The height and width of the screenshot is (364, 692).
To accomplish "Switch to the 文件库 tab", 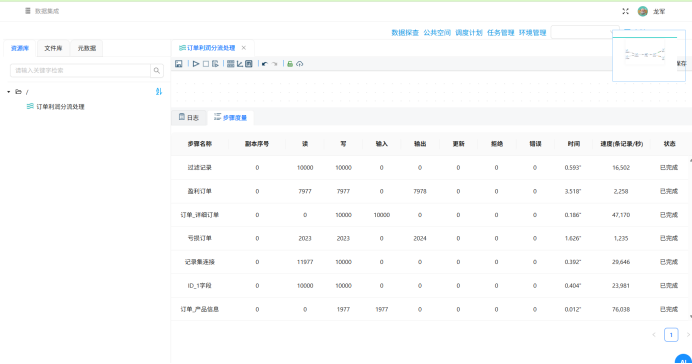I will pyautogui.click(x=53, y=48).
